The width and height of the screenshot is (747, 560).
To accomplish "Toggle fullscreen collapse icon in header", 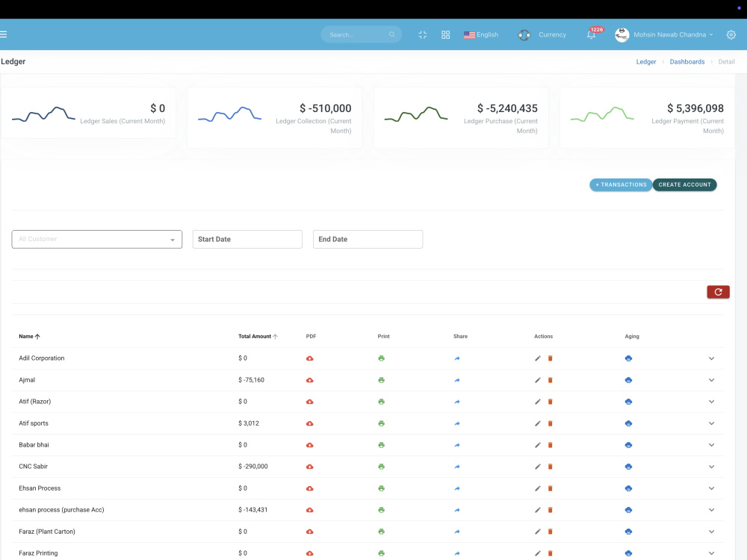I will pyautogui.click(x=423, y=35).
